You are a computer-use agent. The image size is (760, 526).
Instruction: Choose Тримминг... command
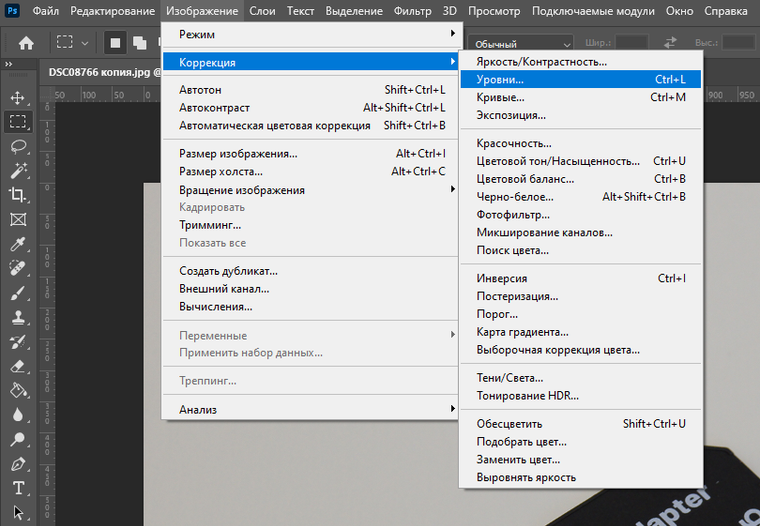[310, 225]
